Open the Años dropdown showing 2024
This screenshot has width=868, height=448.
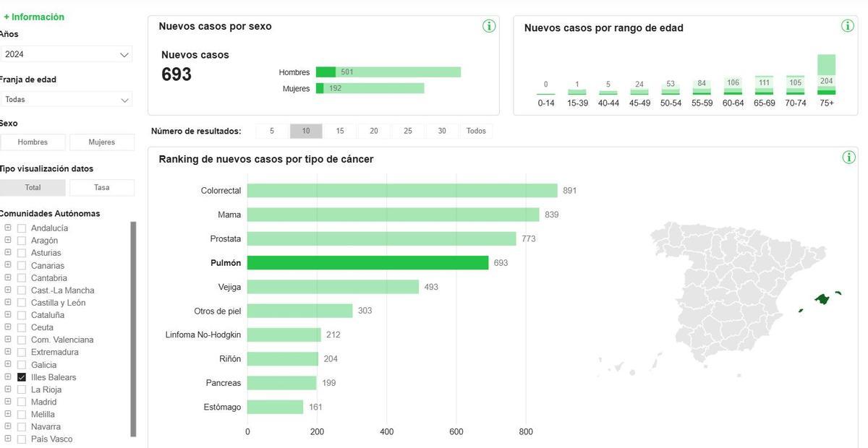click(x=65, y=54)
